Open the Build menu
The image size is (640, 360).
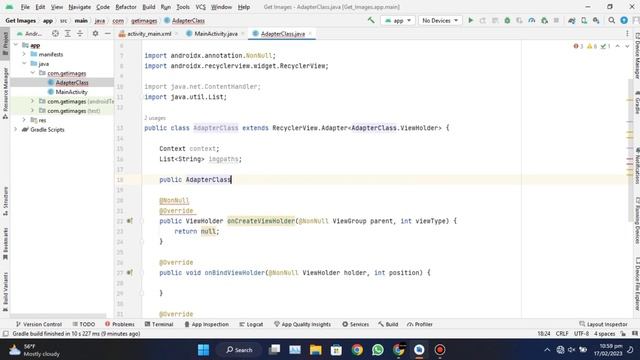[149, 7]
